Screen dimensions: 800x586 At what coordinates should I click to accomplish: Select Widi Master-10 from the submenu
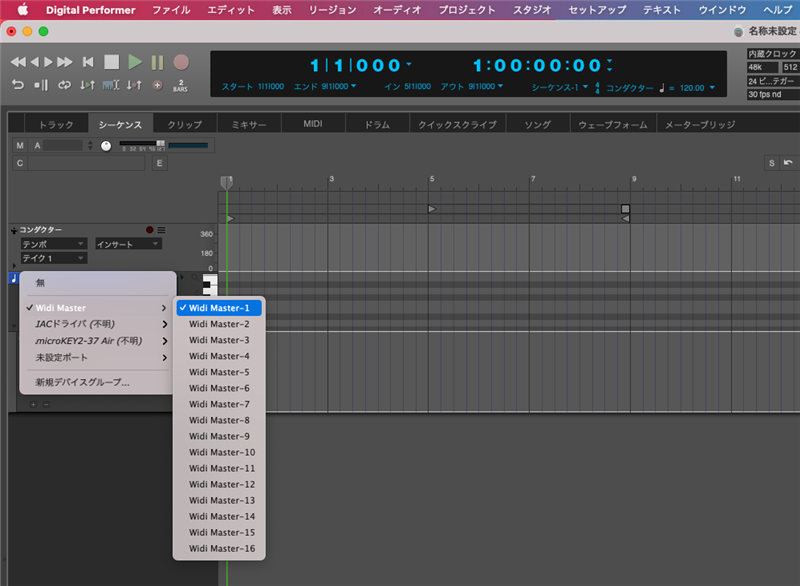219,452
